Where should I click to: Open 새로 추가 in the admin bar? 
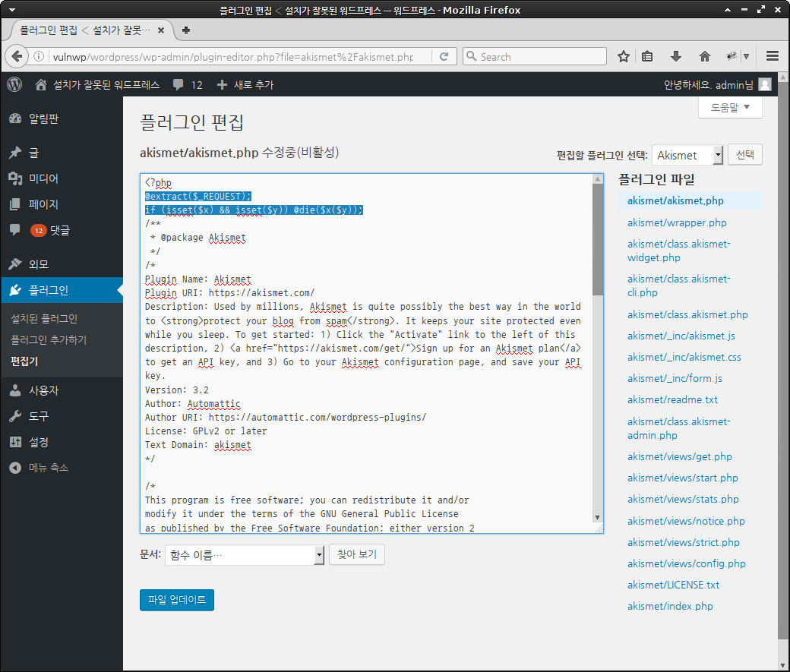(x=245, y=84)
